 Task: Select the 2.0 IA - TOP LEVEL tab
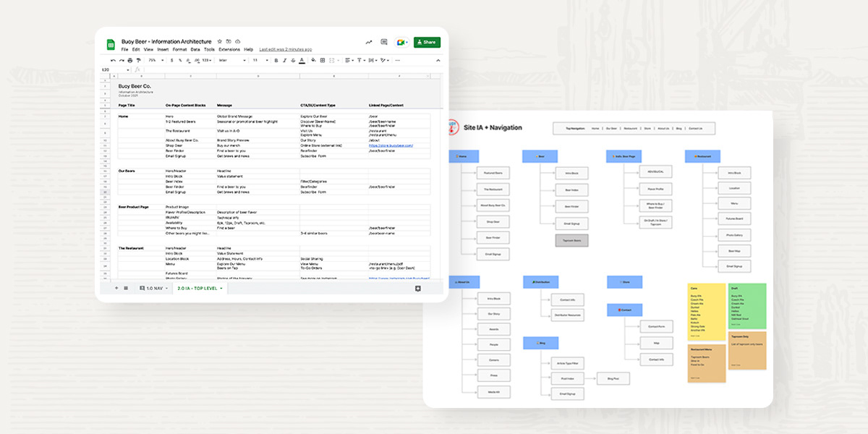pos(201,288)
